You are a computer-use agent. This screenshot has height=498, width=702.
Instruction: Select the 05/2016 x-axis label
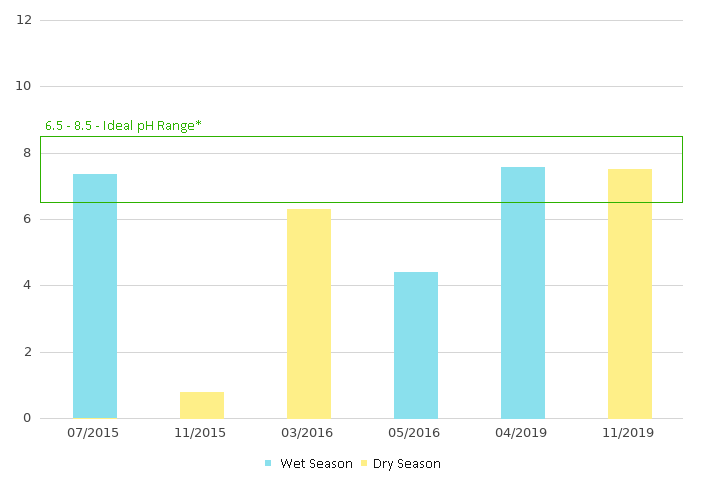[416, 433]
